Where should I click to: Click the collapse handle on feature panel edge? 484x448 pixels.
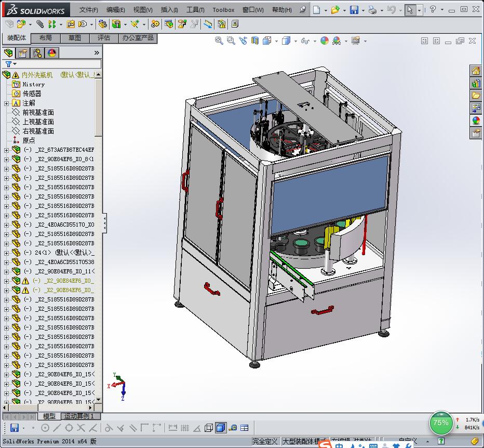pos(104,223)
